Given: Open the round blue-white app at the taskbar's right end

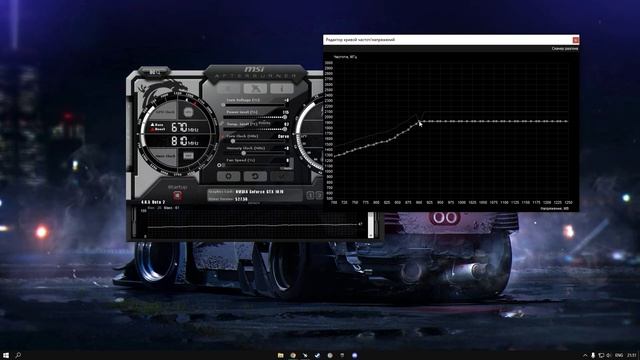Looking at the screenshot, I should [x=354, y=356].
